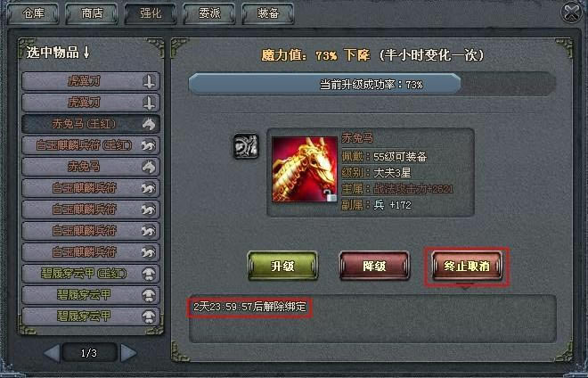
Task: Select the second 虎翼刀 item in list
Action: [x=91, y=103]
